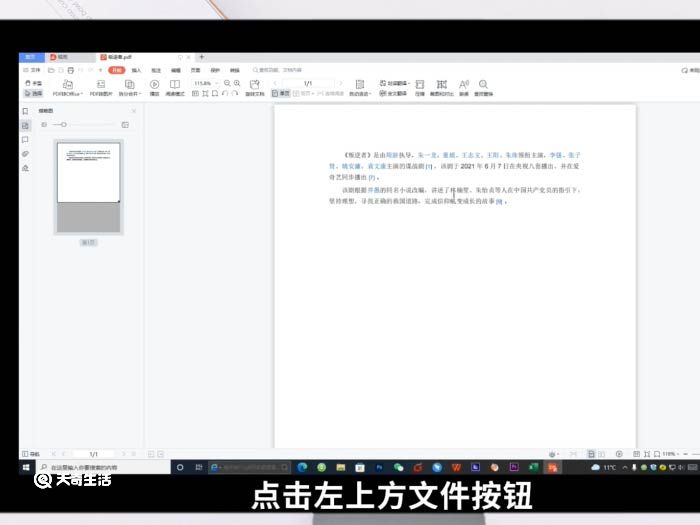Viewport: 700px width, 525px height.
Task: Open the status bar zoom percentage dropdown
Action: [x=670, y=454]
